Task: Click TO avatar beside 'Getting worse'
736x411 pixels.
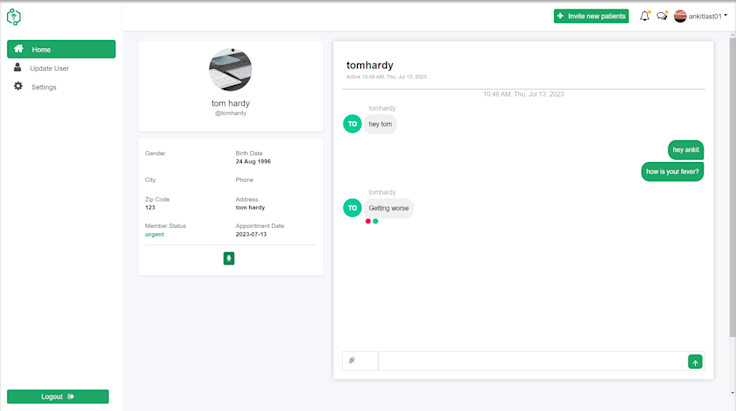Action: tap(353, 208)
